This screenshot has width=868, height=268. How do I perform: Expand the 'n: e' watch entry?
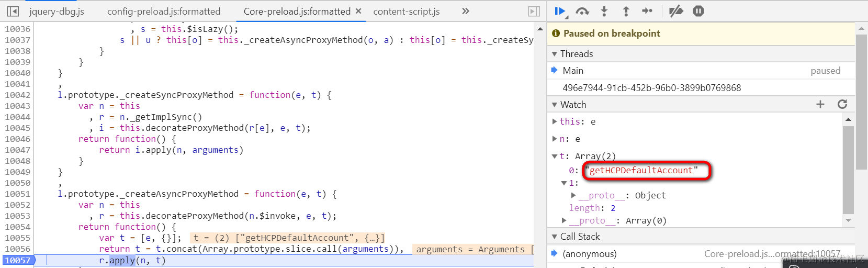coord(555,139)
